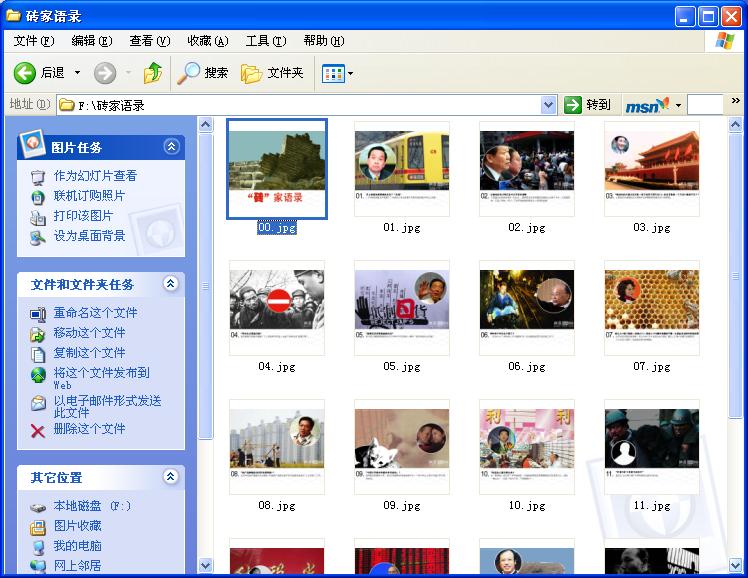Click inside the msn search input field

pos(705,105)
